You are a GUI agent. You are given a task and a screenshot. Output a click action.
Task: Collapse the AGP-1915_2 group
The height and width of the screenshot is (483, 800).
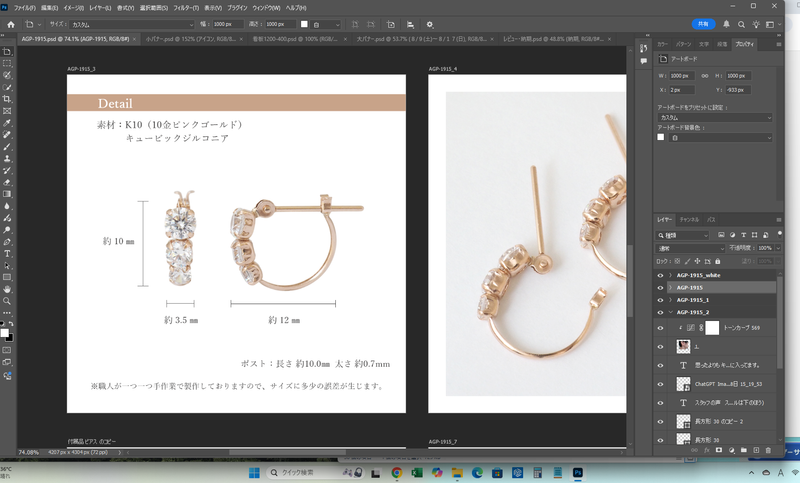tap(670, 312)
